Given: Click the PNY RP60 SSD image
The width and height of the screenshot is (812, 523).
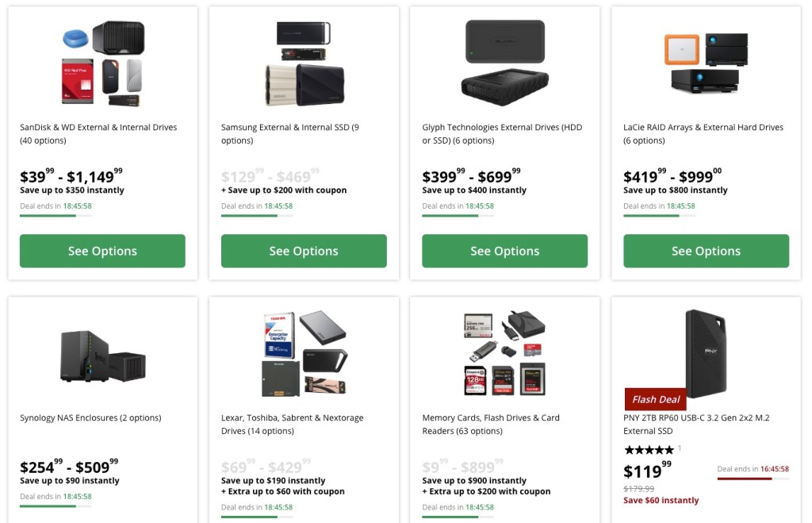Looking at the screenshot, I should pyautogui.click(x=706, y=354).
